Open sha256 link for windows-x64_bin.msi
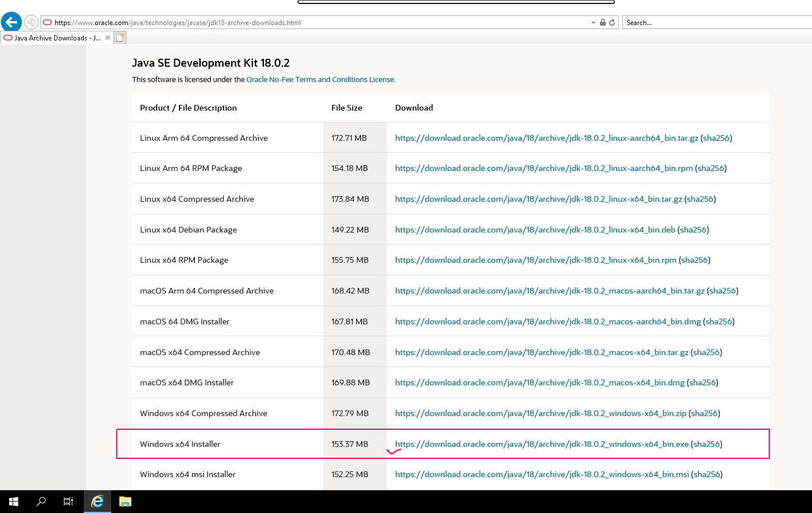This screenshot has width=812, height=513. tap(707, 474)
